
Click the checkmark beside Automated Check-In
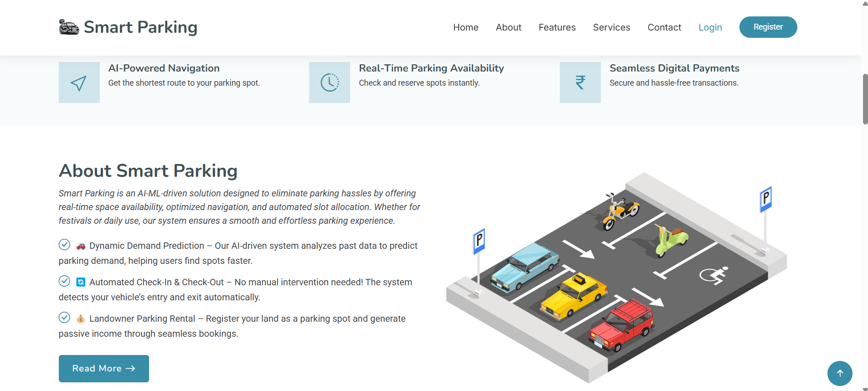[x=64, y=281]
